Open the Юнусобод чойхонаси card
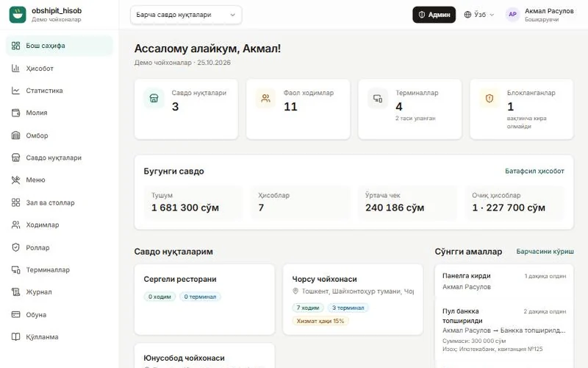The height and width of the screenshot is (368, 588). click(x=204, y=355)
